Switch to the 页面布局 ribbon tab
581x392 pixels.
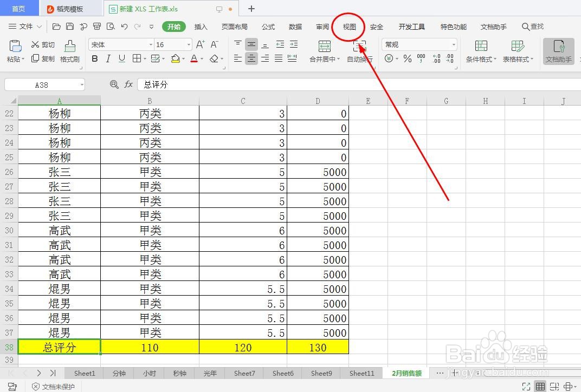[234, 27]
